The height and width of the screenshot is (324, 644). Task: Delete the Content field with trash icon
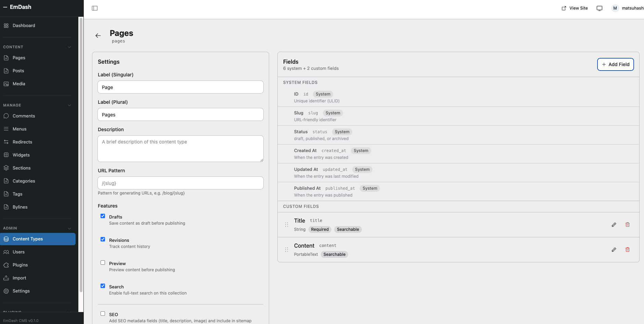(628, 250)
